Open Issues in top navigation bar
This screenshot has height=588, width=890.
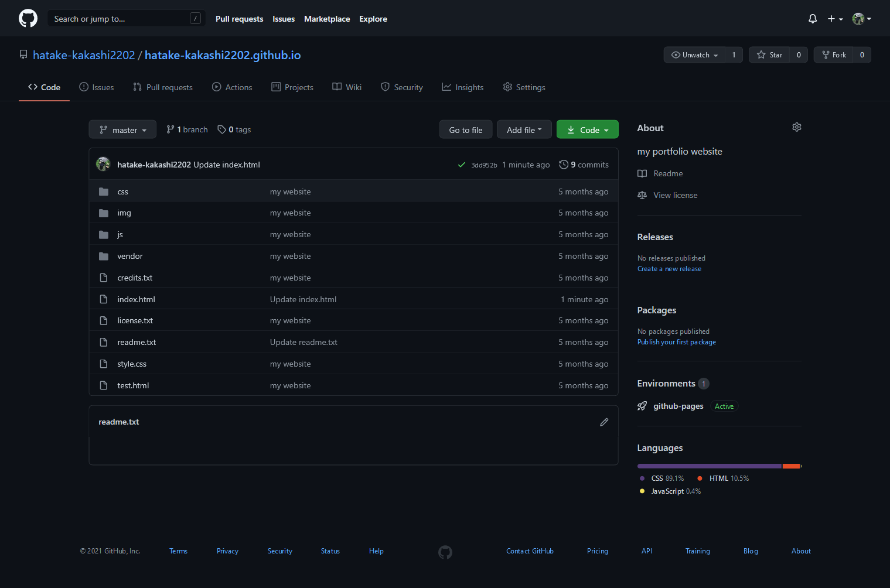point(284,19)
